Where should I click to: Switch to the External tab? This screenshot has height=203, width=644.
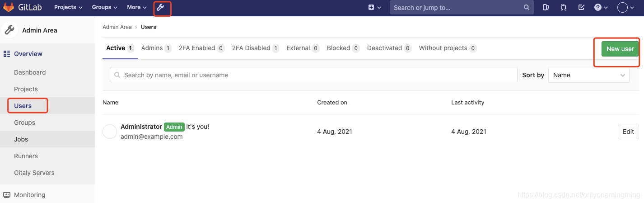tap(303, 48)
